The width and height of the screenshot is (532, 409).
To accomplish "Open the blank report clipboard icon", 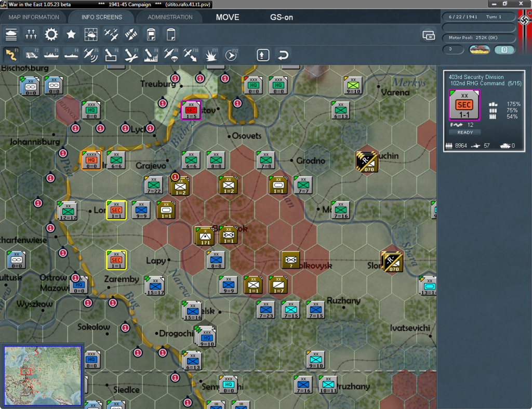I will pos(171,34).
